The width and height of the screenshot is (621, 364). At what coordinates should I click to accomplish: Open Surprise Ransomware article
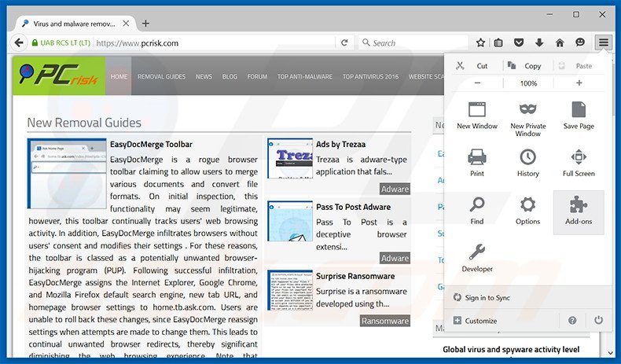tap(355, 277)
